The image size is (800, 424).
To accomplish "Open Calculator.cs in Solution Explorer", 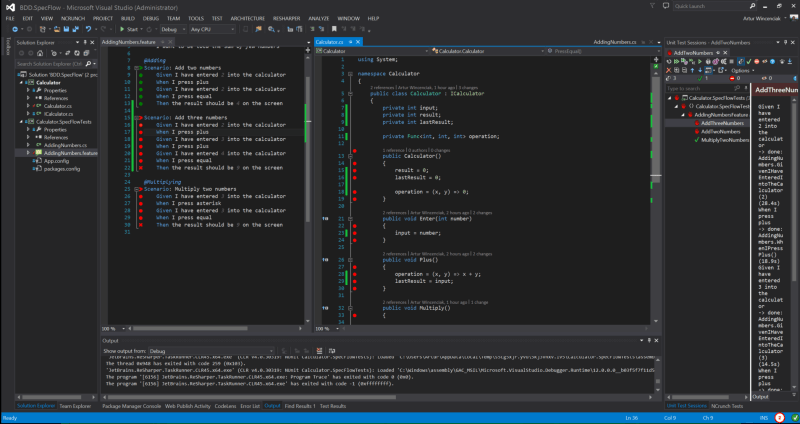I will [57, 106].
